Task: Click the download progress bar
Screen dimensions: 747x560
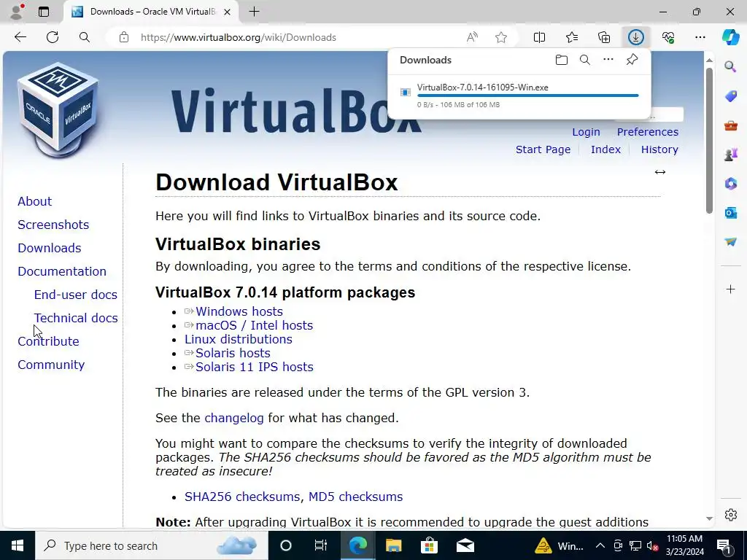Action: (x=528, y=96)
